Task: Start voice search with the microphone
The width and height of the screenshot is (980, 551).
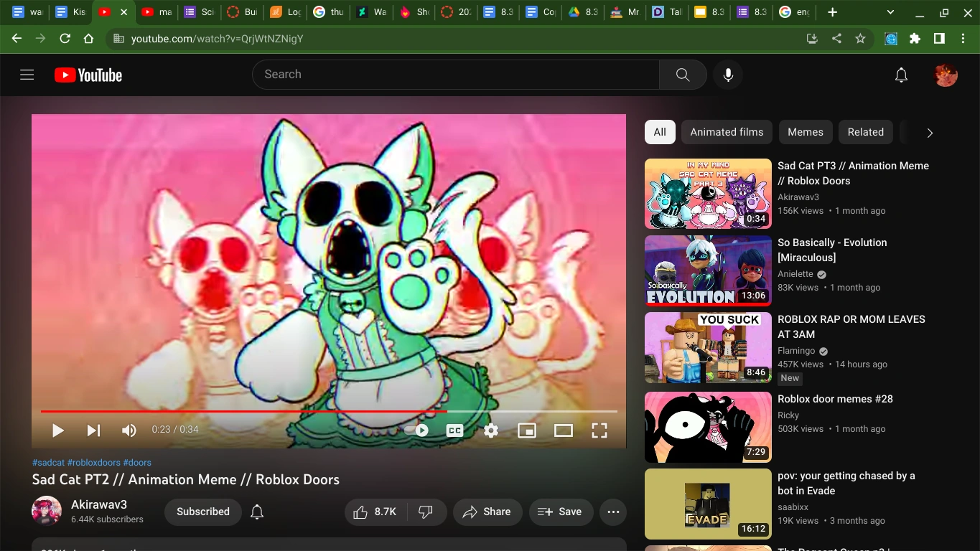Action: 728,75
